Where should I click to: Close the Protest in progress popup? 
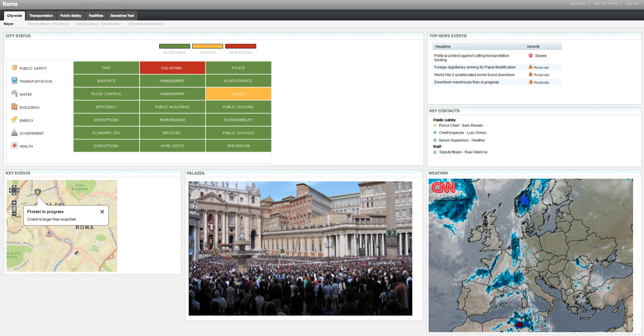(102, 211)
